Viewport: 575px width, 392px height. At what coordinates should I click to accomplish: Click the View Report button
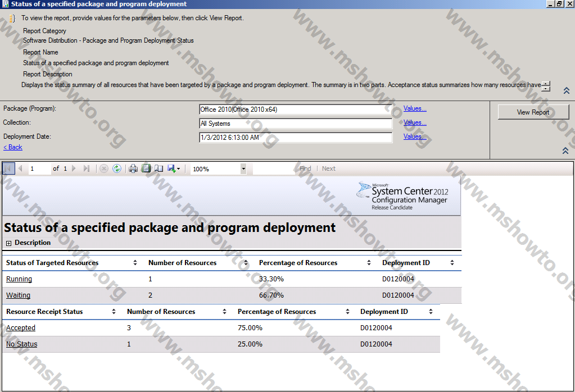[533, 112]
